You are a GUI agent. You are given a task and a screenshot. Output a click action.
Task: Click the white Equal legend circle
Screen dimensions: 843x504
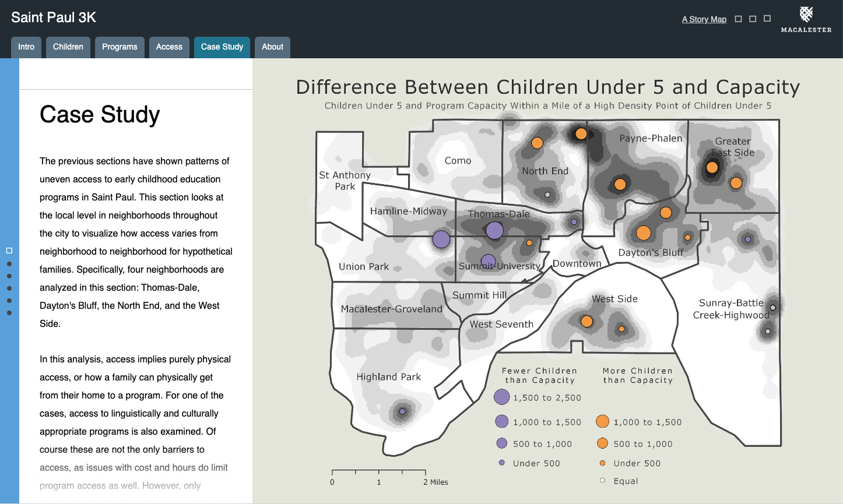tap(602, 481)
